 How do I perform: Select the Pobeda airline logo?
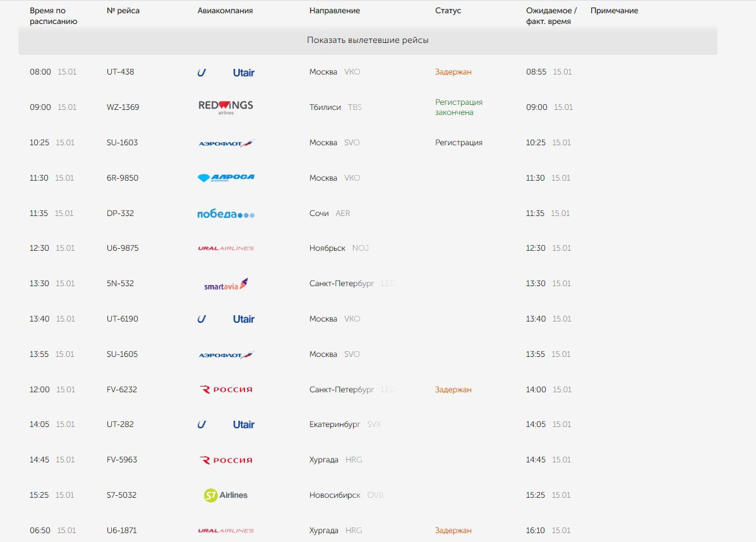coord(225,214)
